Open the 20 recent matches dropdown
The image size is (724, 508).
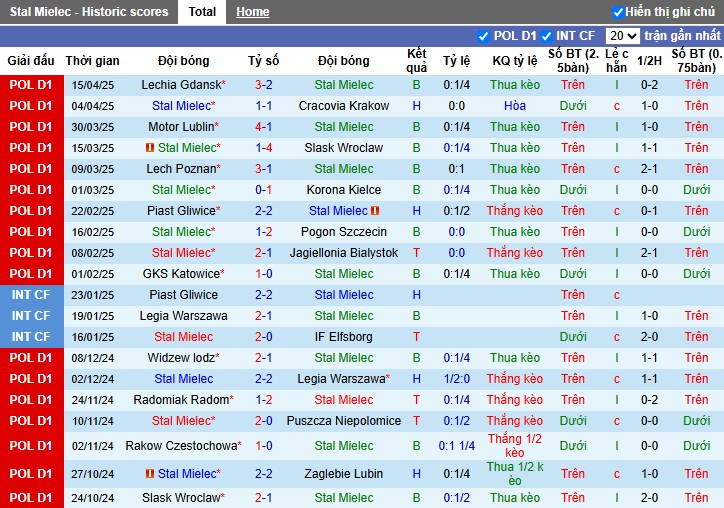[622, 36]
